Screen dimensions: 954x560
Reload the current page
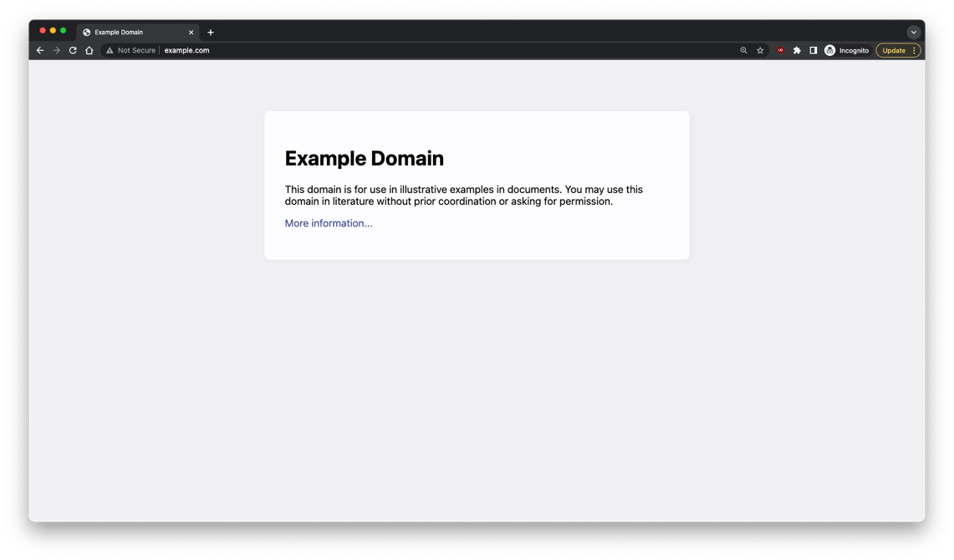[x=72, y=50]
